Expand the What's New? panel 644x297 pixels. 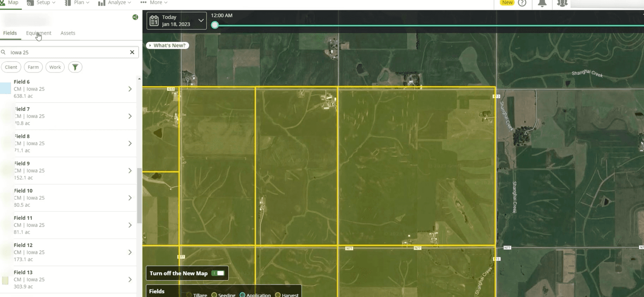point(167,45)
